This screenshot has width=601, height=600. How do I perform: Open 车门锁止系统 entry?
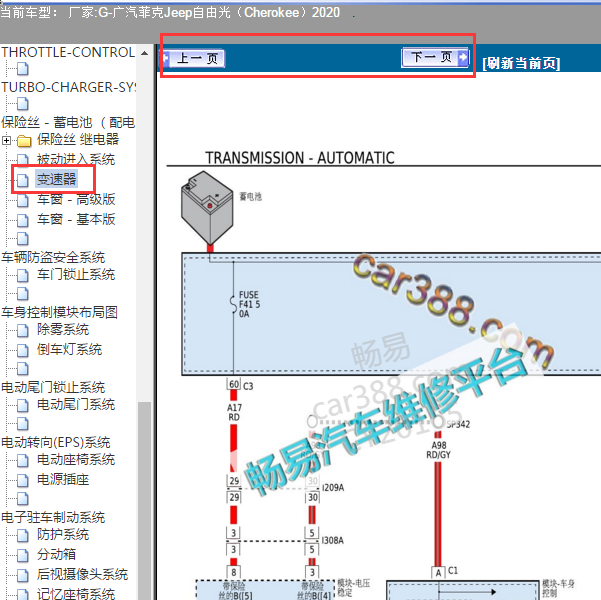(x=76, y=275)
